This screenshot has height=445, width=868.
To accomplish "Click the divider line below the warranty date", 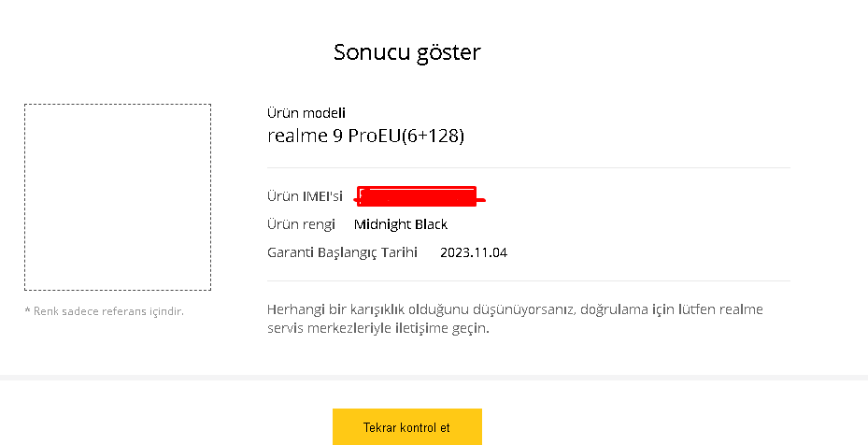I will [529, 280].
